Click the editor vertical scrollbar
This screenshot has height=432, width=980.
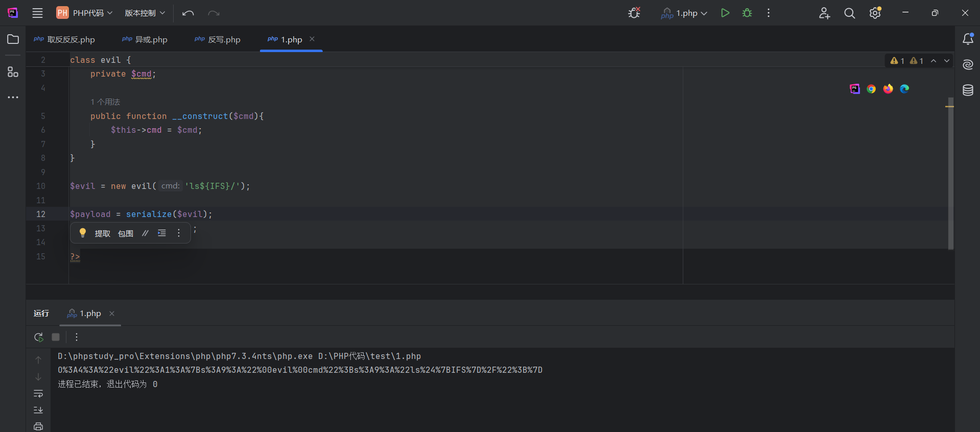point(950,174)
